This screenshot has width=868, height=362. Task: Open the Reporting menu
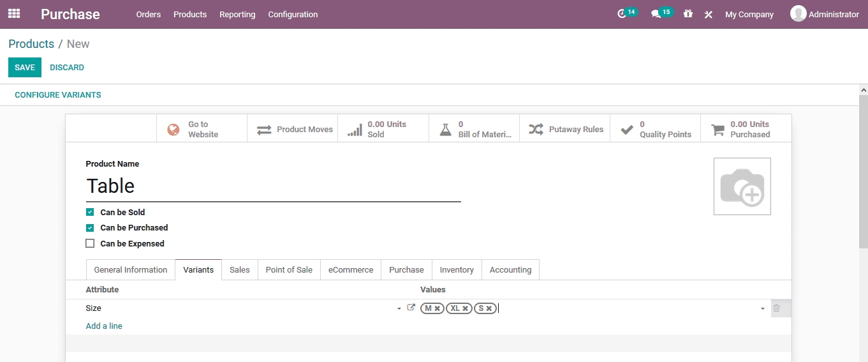click(237, 14)
